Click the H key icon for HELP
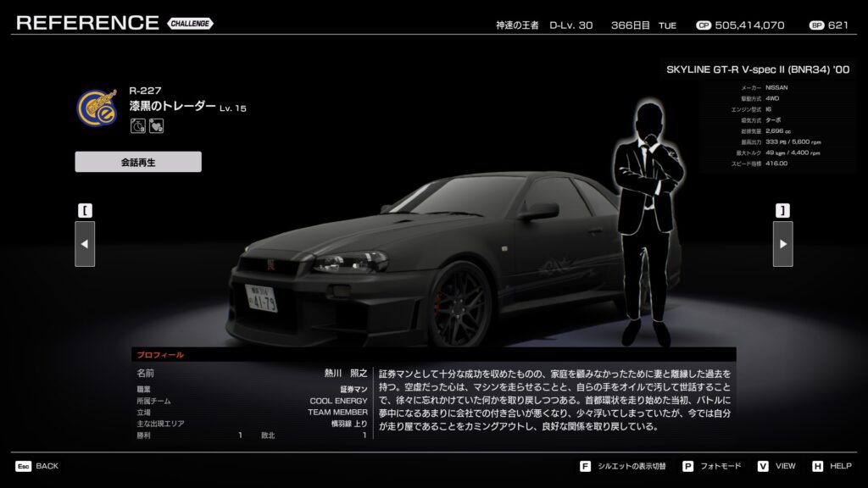Image resolution: width=868 pixels, height=488 pixels. coord(817,466)
